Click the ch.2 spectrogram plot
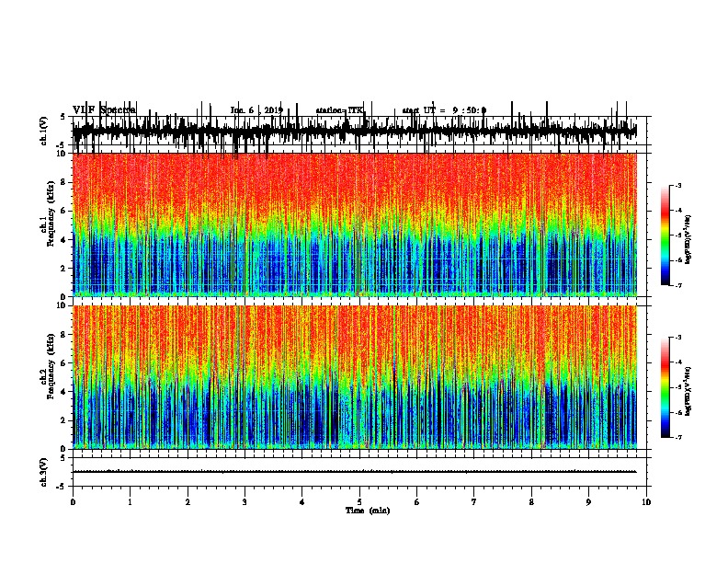This screenshot has height=563, width=728. 355,377
